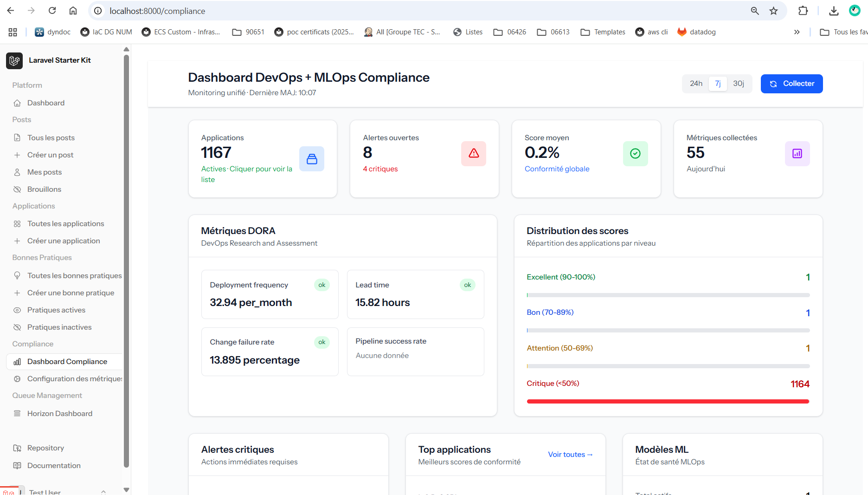Click the Dashboard home icon in sidebar

[17, 103]
